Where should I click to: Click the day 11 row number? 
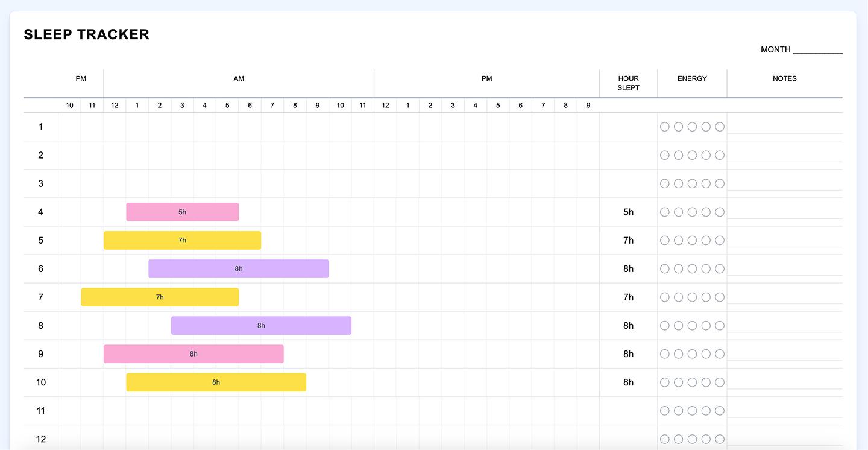coord(41,410)
